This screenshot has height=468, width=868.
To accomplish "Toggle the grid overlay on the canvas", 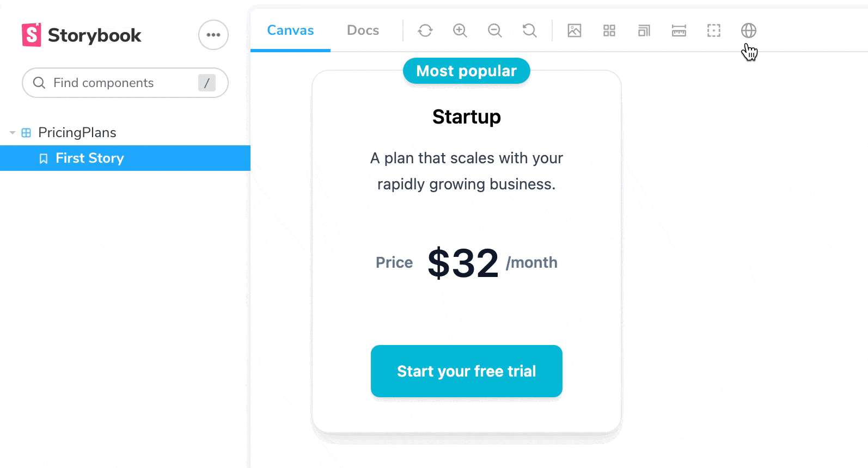I will tap(609, 30).
